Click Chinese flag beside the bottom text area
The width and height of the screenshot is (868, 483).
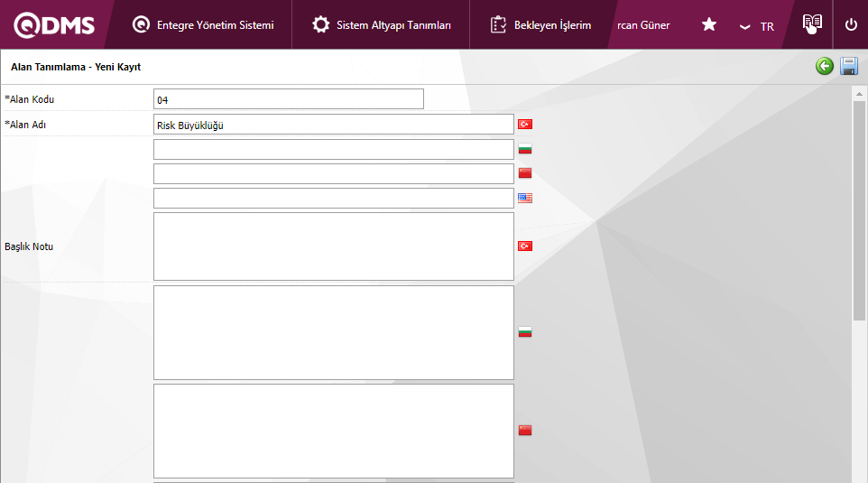click(524, 431)
